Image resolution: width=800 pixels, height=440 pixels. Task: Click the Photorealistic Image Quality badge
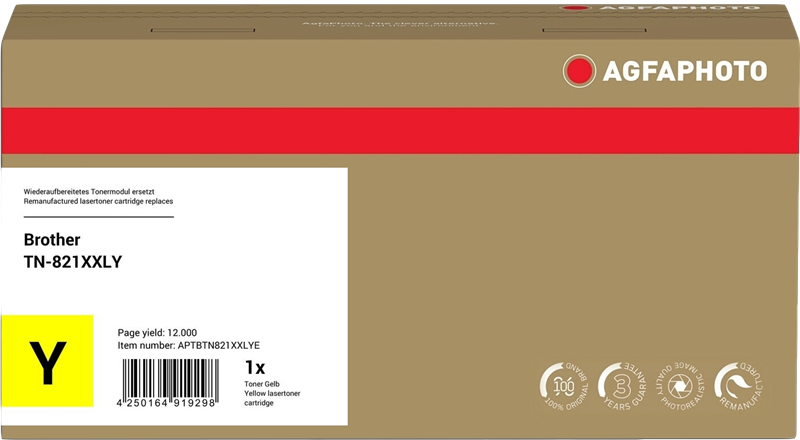(680, 386)
